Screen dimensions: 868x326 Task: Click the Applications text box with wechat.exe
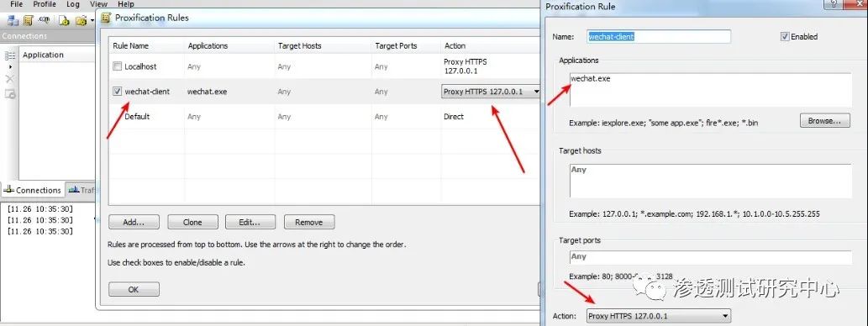711,90
